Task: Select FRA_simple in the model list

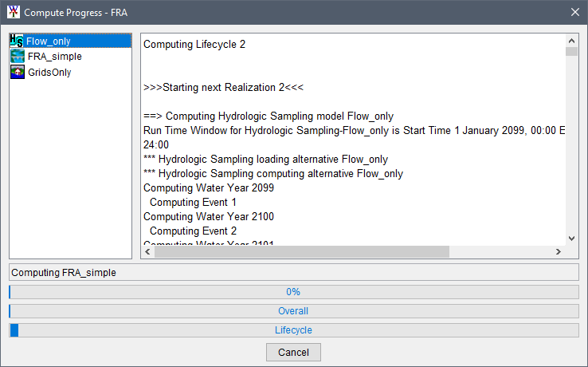Action: [55, 57]
